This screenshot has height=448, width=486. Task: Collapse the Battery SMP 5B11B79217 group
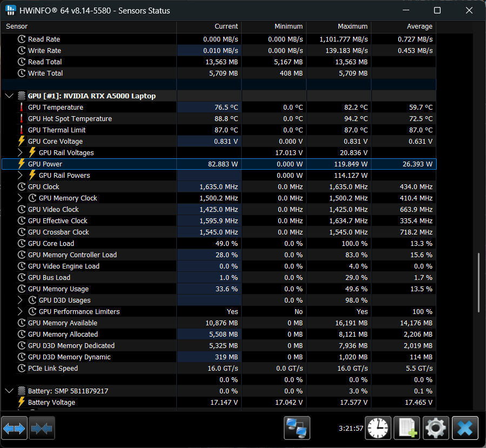point(10,391)
